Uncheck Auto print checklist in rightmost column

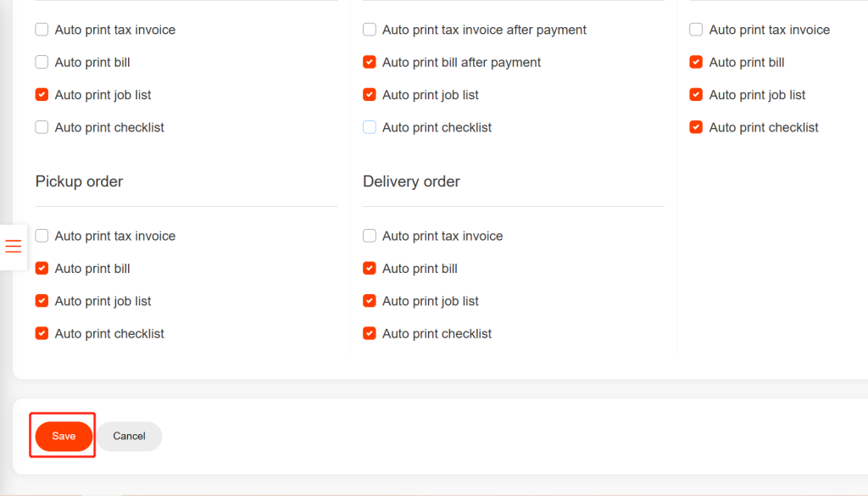coord(696,128)
